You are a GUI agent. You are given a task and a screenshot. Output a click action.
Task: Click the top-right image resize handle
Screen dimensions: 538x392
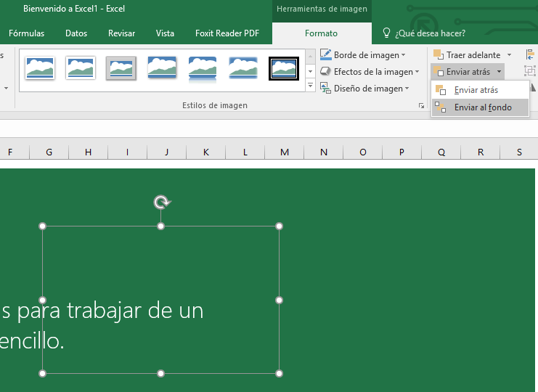[x=280, y=226]
